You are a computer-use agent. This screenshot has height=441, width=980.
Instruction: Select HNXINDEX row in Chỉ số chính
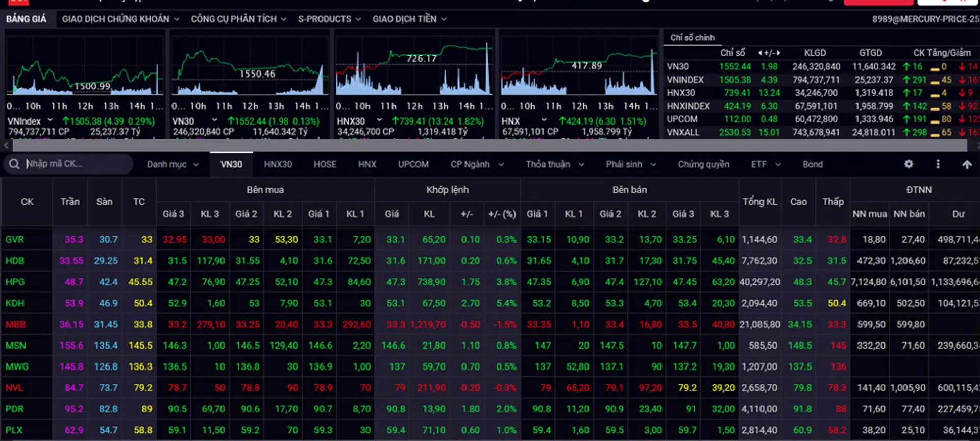point(822,106)
